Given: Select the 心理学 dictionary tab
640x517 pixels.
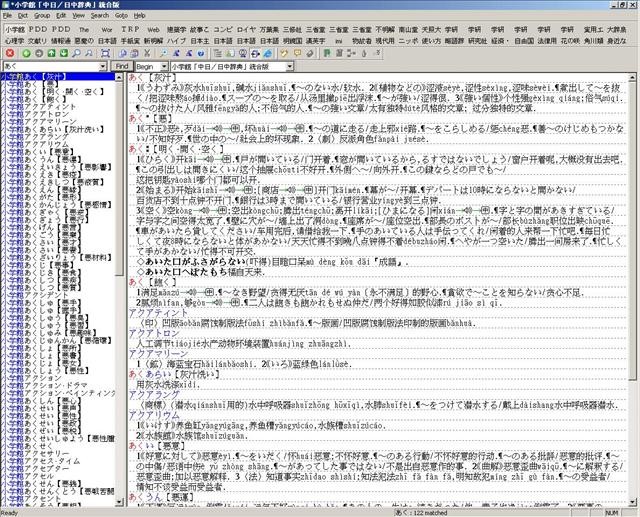Looking at the screenshot, I should tap(14, 41).
